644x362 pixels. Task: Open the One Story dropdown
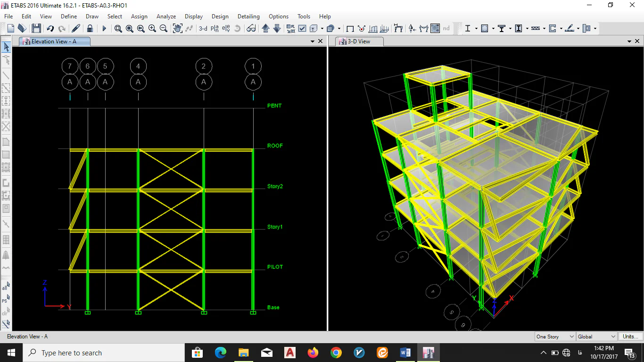tap(555, 337)
